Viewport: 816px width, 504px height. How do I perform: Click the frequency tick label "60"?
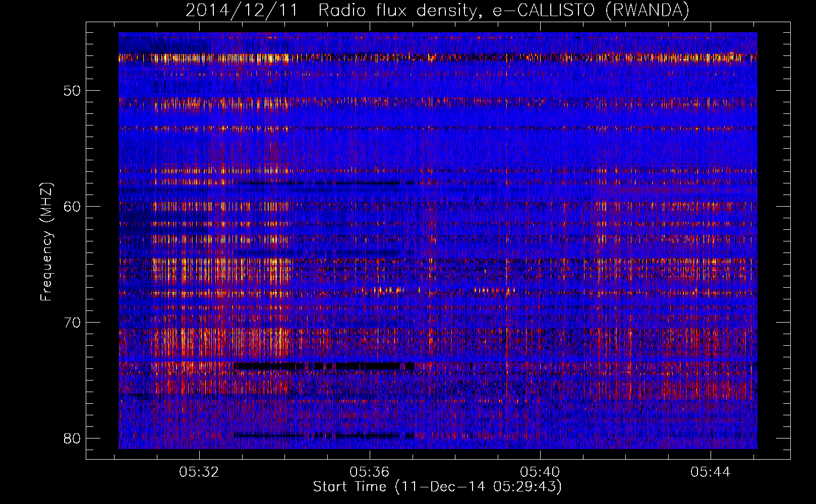point(72,207)
